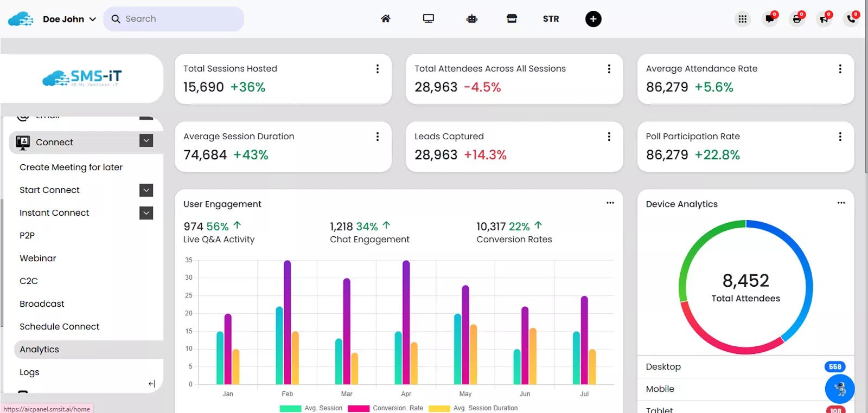Click the blue segment of Device Analytics donut

(x=803, y=260)
